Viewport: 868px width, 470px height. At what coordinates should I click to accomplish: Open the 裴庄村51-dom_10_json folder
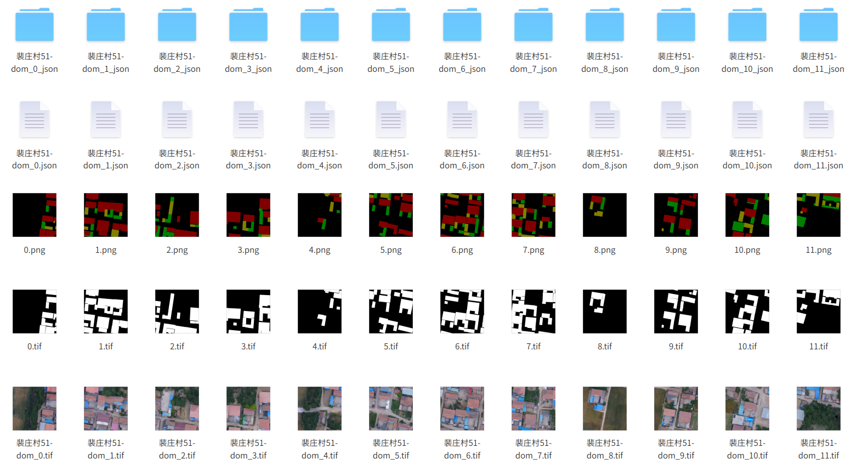coord(747,25)
